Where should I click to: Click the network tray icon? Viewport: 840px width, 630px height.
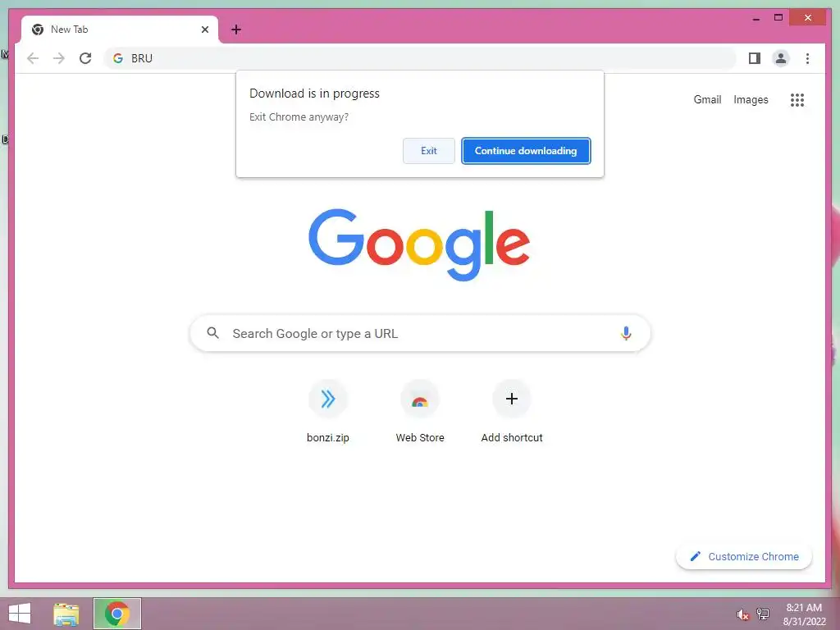click(x=763, y=614)
